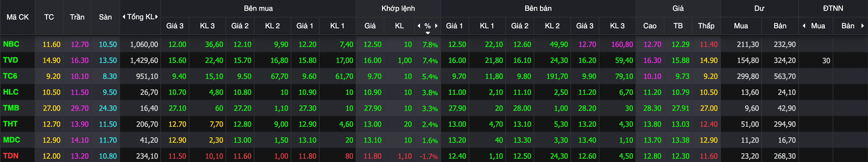Viewport: 868px width, 162px height.
Task: Click the Bên bán group header
Action: point(538,8)
